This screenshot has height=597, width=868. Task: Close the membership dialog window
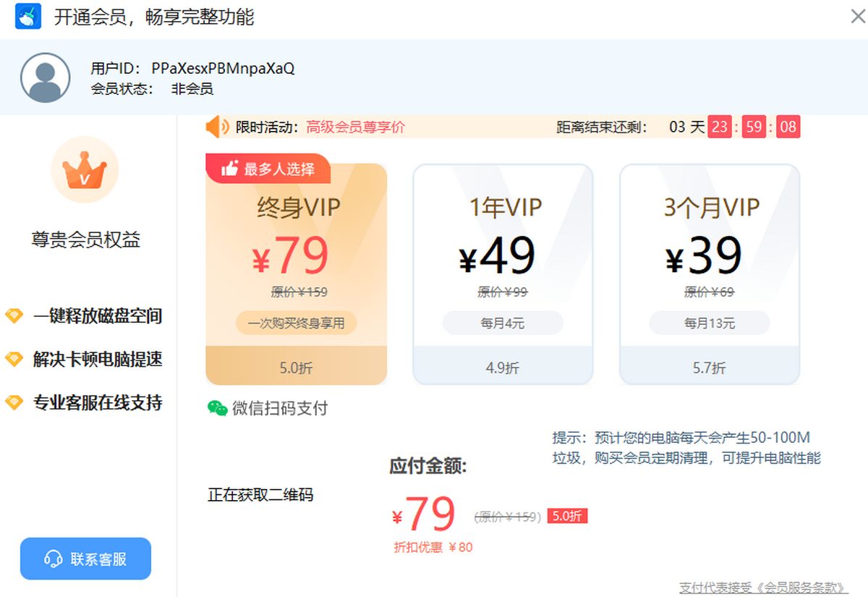[x=857, y=17]
